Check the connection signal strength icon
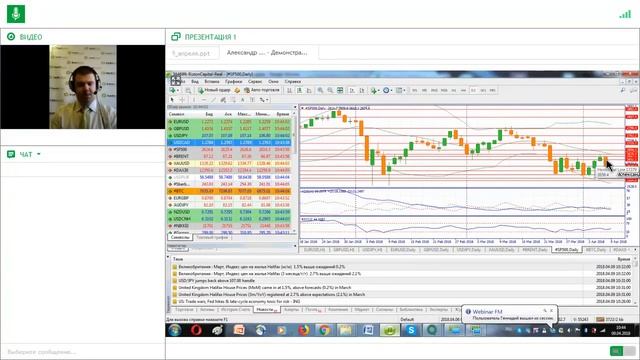The width and height of the screenshot is (640, 360). tap(625, 14)
